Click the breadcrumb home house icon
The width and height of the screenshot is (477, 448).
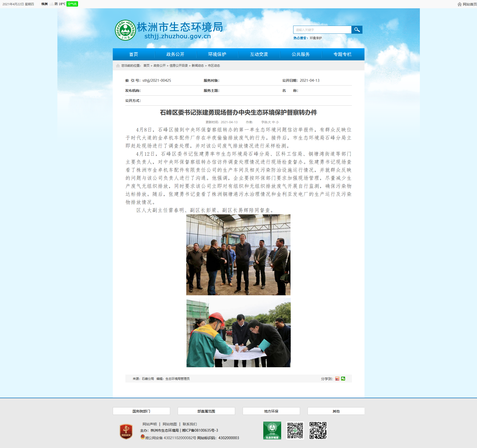(x=118, y=66)
